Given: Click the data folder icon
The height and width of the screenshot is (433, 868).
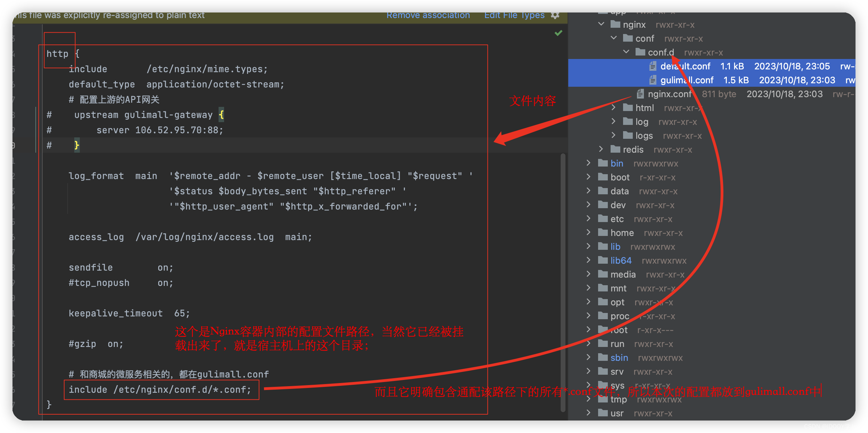Looking at the screenshot, I should [603, 191].
